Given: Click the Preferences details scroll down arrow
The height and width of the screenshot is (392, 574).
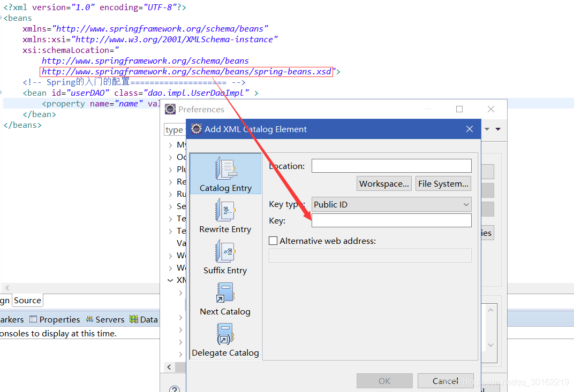Looking at the screenshot, I should 491,345.
